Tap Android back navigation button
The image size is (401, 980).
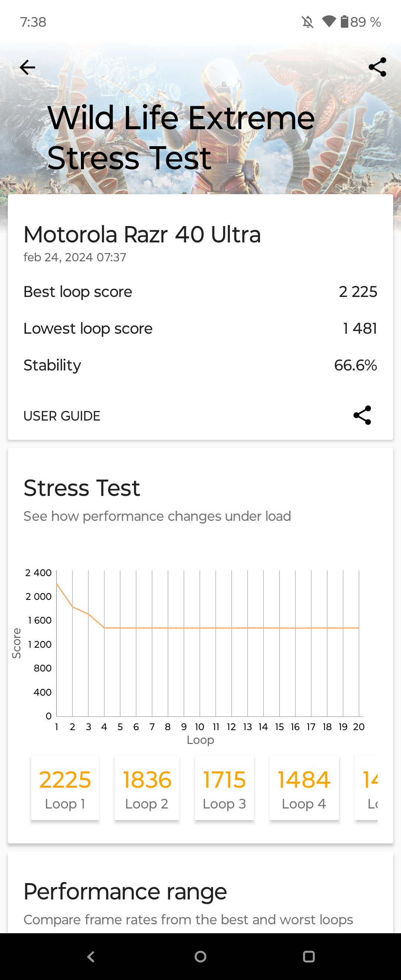pyautogui.click(x=91, y=956)
